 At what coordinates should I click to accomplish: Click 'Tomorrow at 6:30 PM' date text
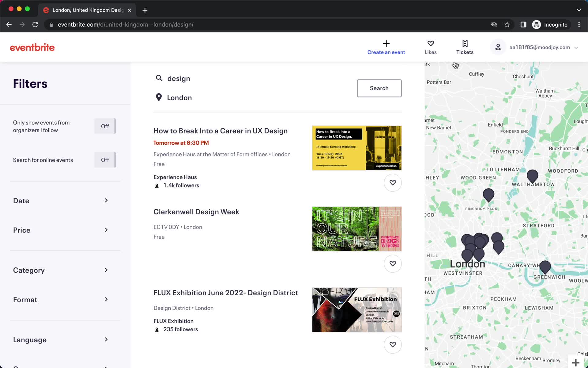tap(181, 143)
